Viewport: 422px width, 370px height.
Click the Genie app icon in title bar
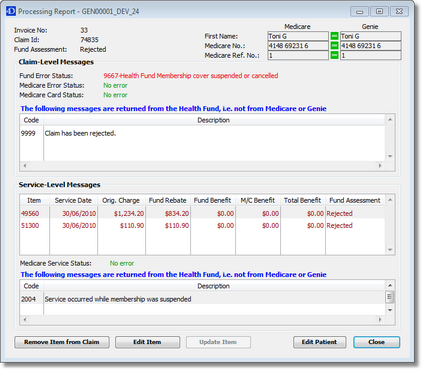tap(11, 11)
